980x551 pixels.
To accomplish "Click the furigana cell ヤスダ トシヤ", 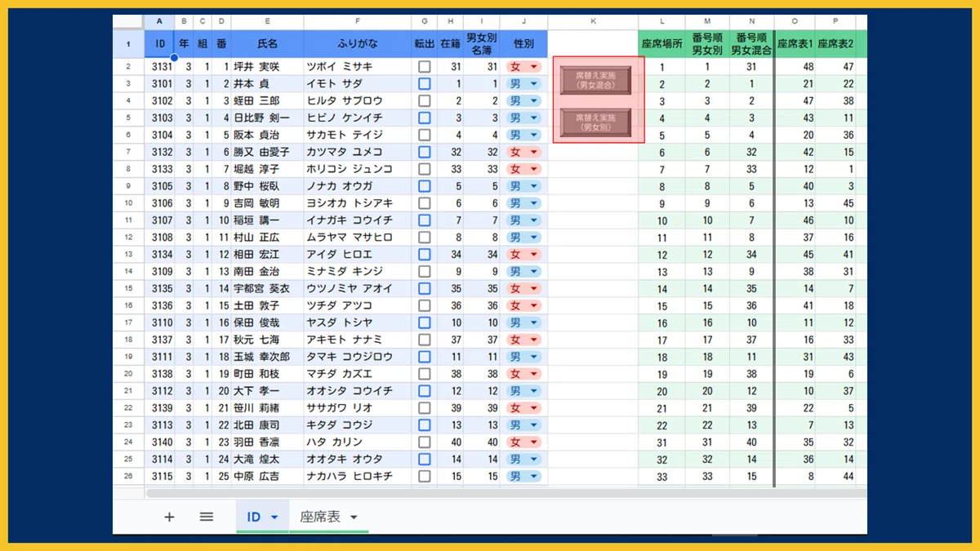I will (357, 323).
